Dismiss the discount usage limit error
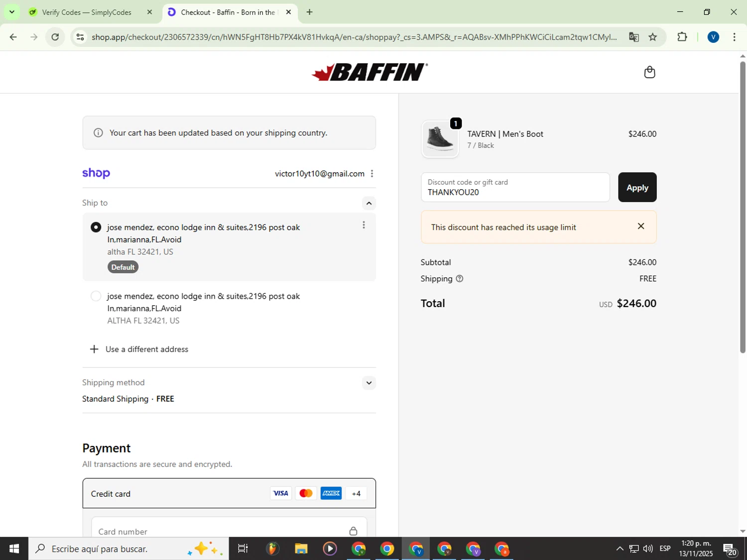The height and width of the screenshot is (560, 747). tap(641, 226)
